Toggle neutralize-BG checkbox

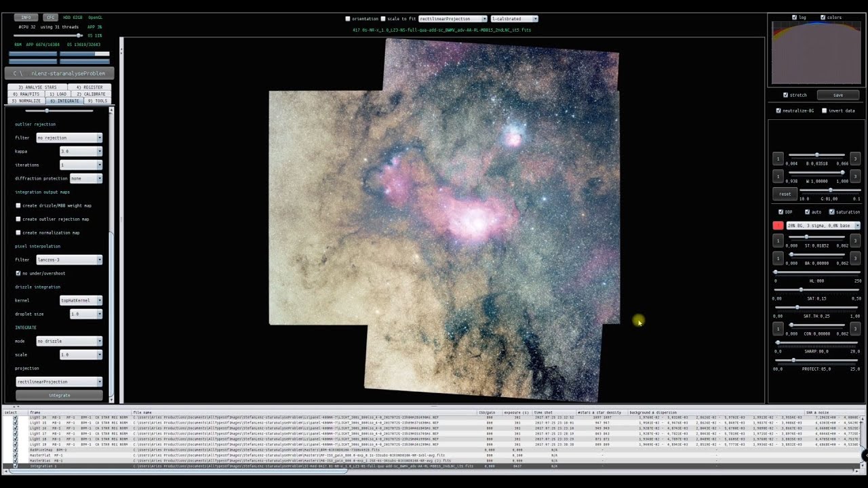point(778,110)
